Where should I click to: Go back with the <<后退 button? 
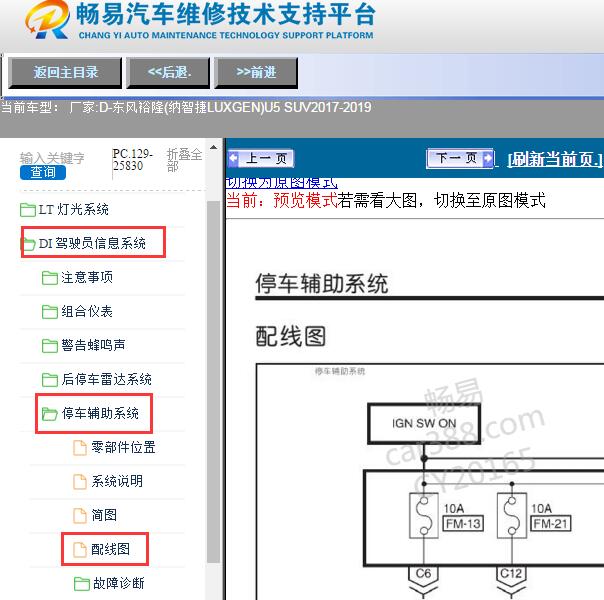[x=168, y=72]
